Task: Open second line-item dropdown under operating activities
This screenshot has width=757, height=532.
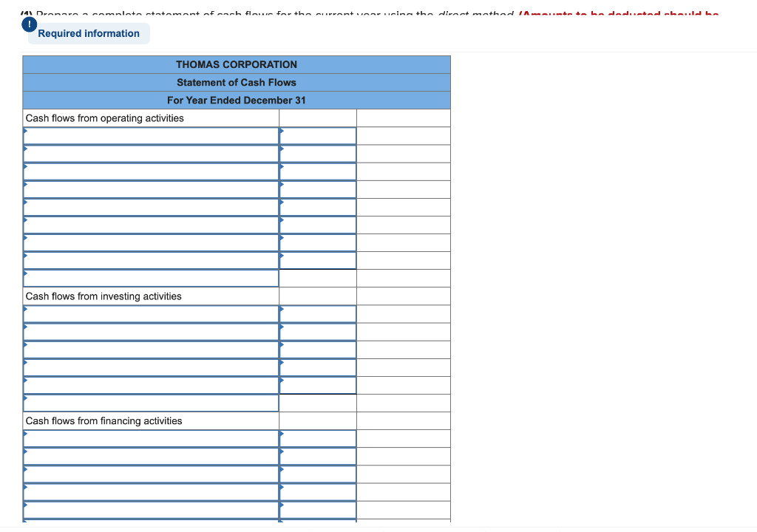Action: pos(151,154)
